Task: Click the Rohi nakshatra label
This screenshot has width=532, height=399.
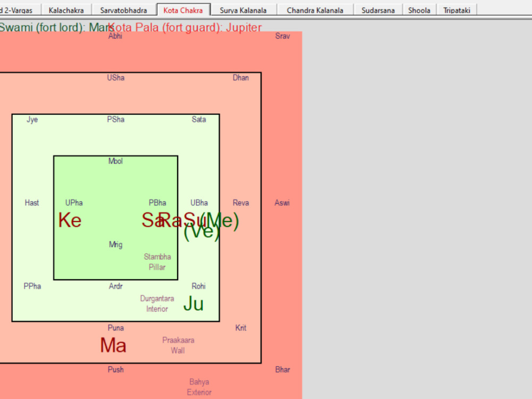Action: point(199,286)
